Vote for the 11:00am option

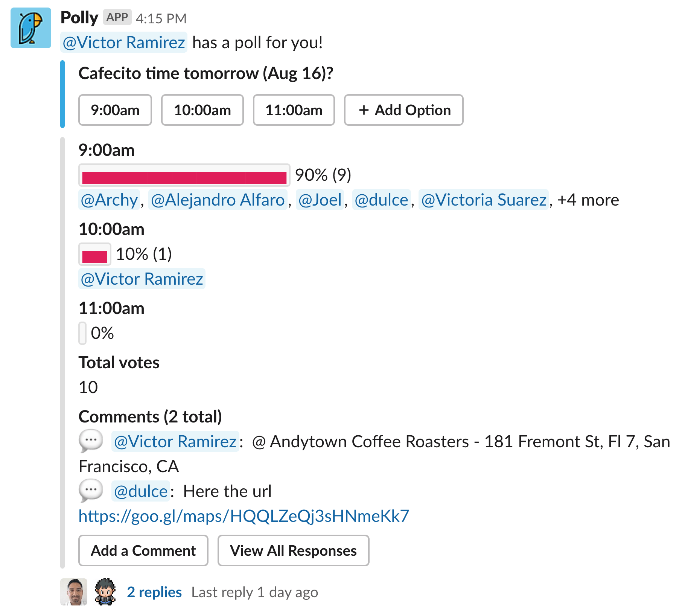pyautogui.click(x=294, y=110)
